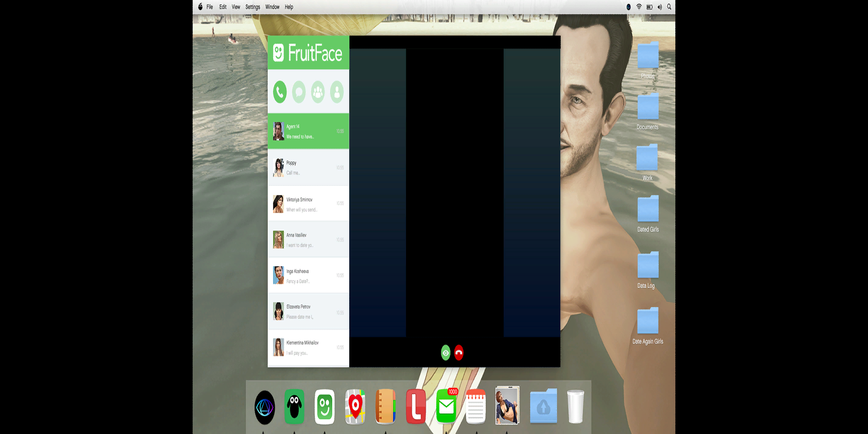This screenshot has height=434, width=868.
Task: Click the battery status icon
Action: (649, 7)
